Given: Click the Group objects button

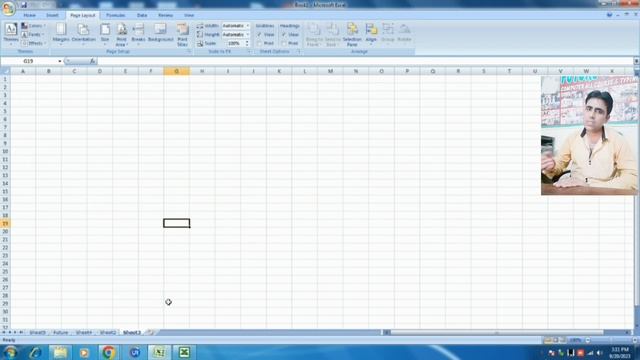Looking at the screenshot, I should tap(388, 35).
